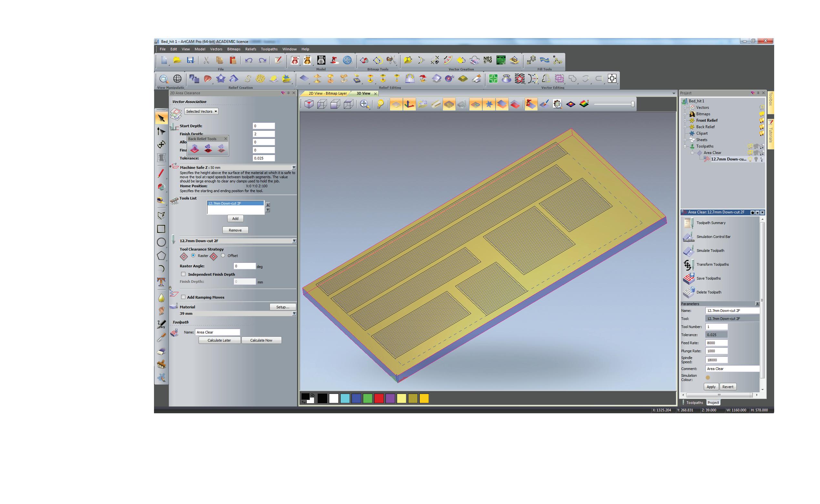The height and width of the screenshot is (504, 820).
Task: Expand the Machine Safe Z section arrow
Action: (294, 168)
